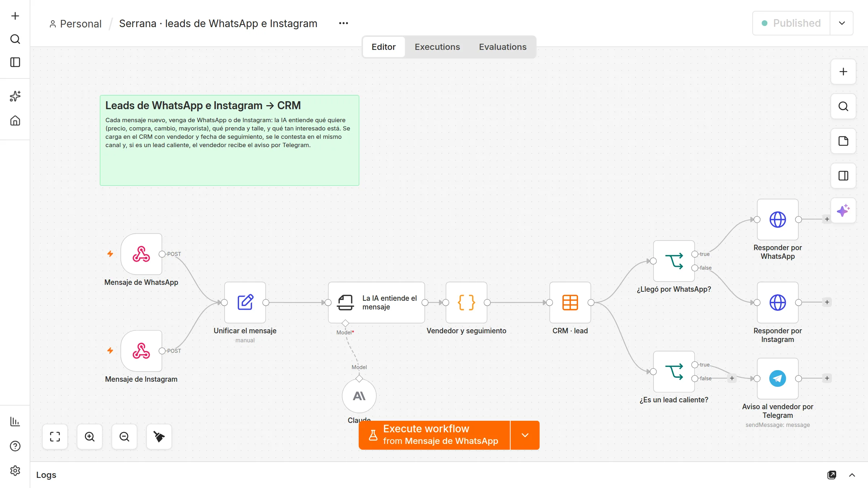Add a sticky note from right toolbar
This screenshot has height=488, width=868.
(x=843, y=141)
